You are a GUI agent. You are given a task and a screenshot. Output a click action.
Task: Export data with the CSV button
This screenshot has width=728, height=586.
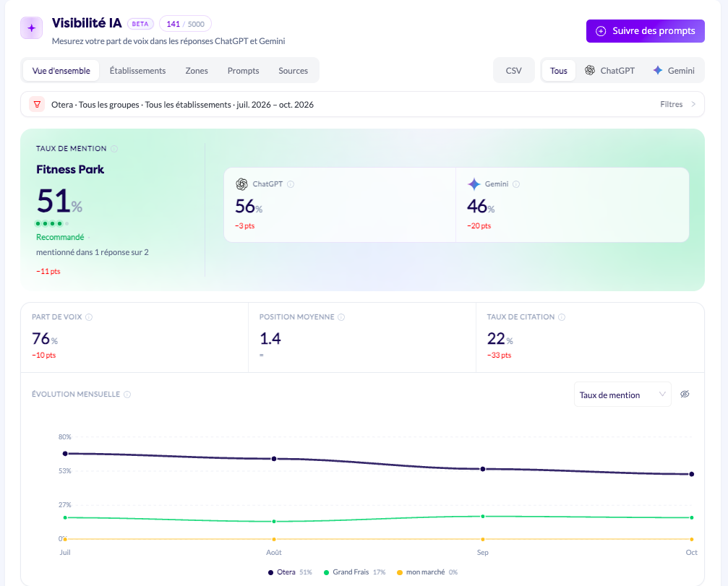(513, 71)
